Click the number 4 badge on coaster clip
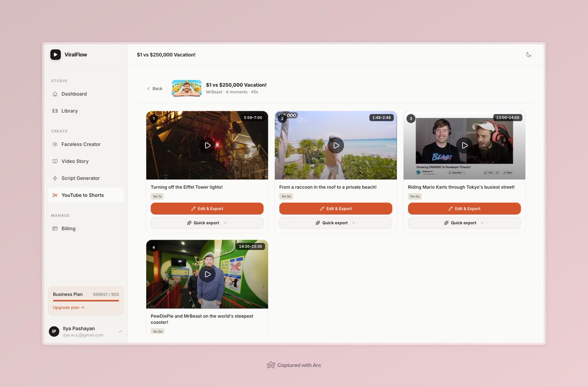Viewport: 588px width, 387px height. coord(153,247)
